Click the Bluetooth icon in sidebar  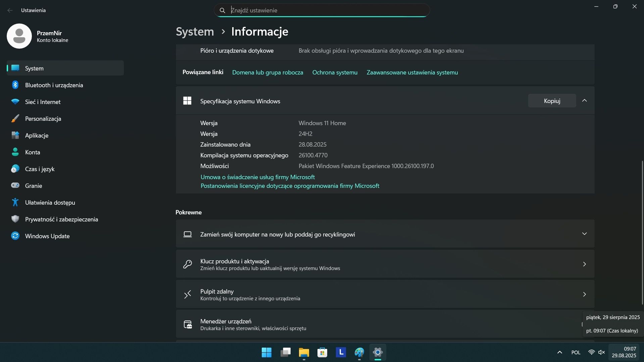pyautogui.click(x=15, y=85)
